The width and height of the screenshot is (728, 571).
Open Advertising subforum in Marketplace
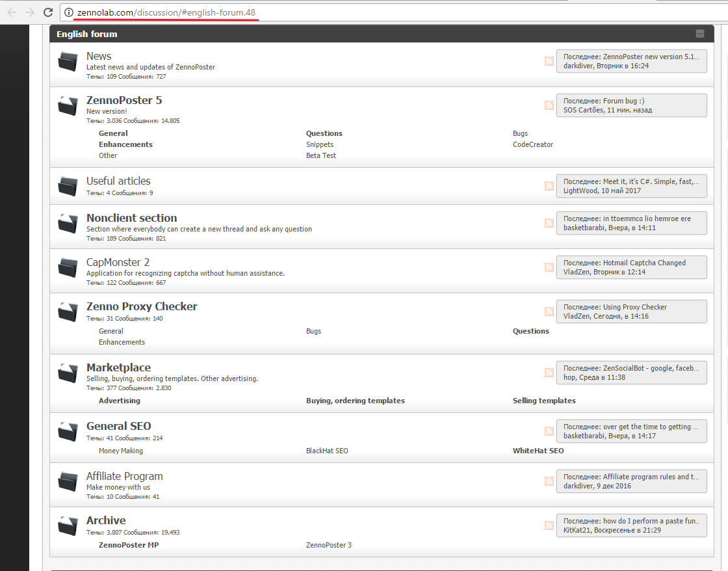(x=120, y=401)
